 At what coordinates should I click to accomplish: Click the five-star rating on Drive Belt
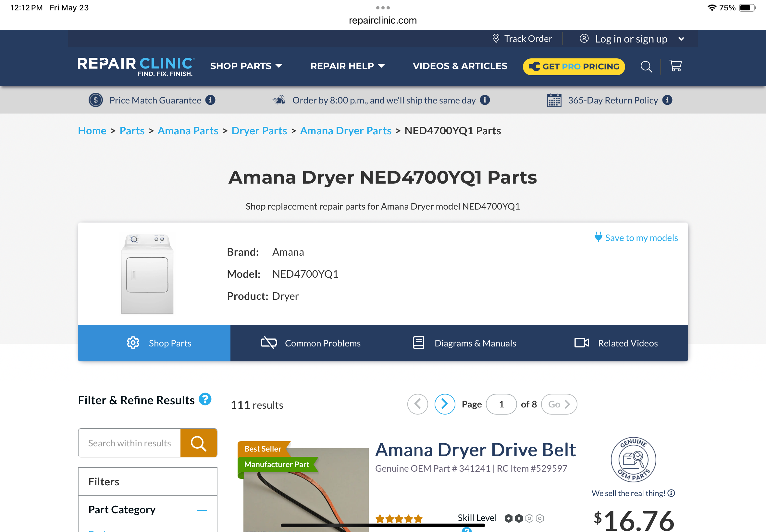[x=399, y=518]
